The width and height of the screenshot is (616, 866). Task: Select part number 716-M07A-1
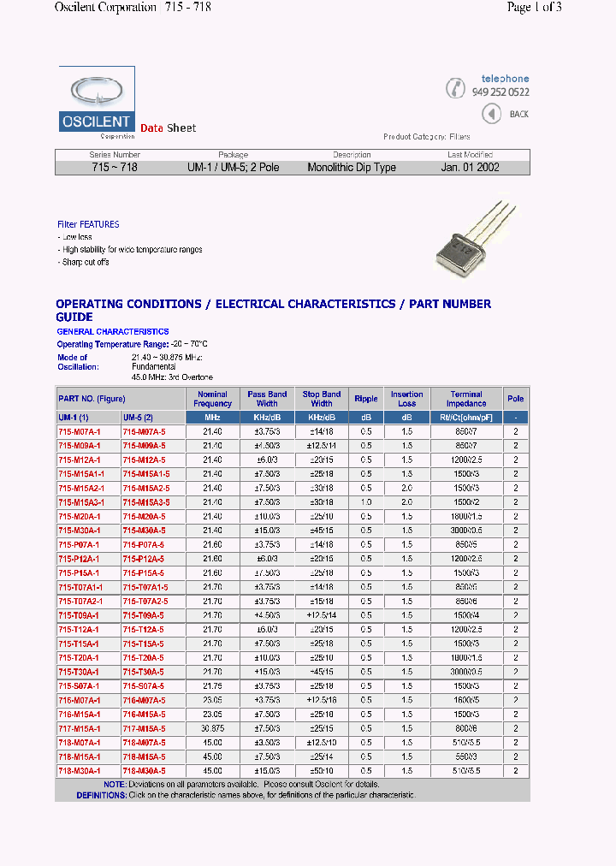pyautogui.click(x=80, y=700)
